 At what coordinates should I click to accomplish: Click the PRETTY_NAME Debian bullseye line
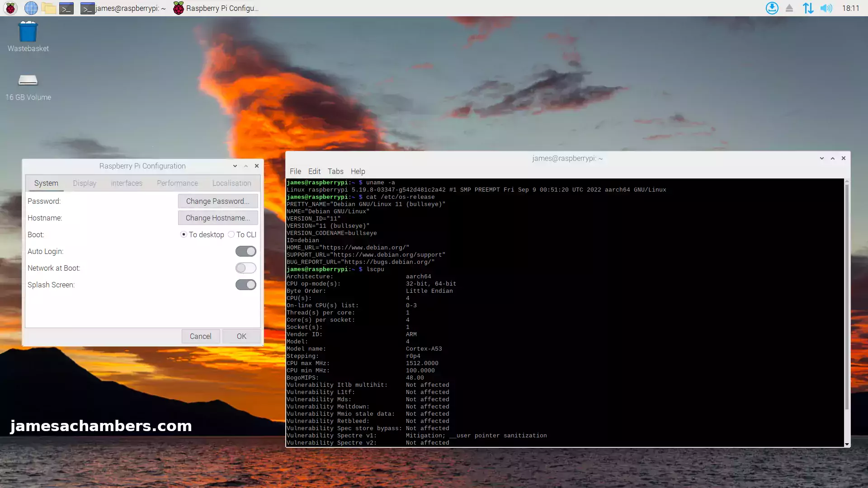[x=366, y=204]
